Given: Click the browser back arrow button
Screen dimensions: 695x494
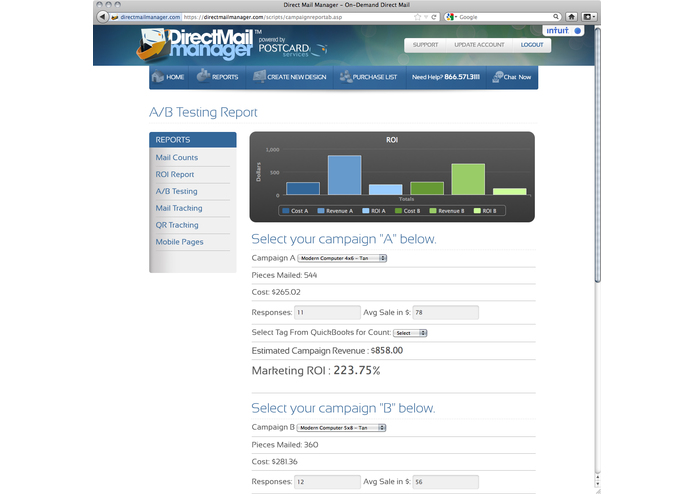Looking at the screenshot, I should coord(102,17).
